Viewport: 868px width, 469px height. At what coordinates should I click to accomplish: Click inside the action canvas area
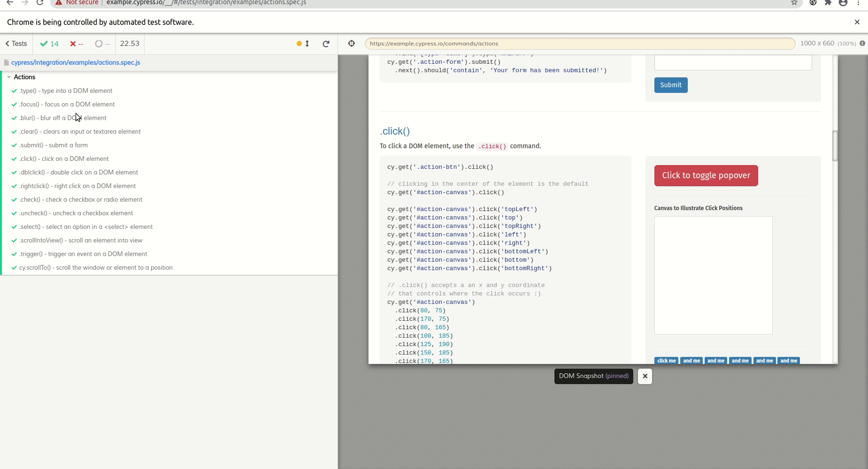(x=713, y=275)
